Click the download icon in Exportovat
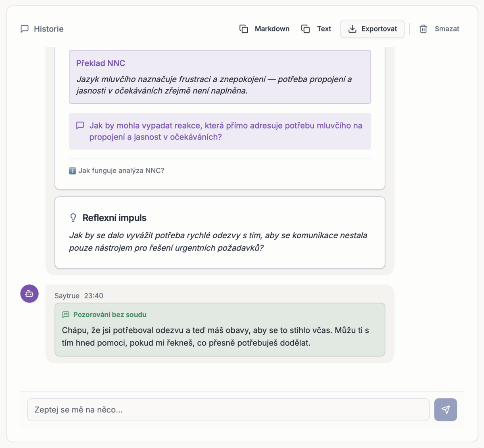This screenshot has height=448, width=484. point(352,29)
